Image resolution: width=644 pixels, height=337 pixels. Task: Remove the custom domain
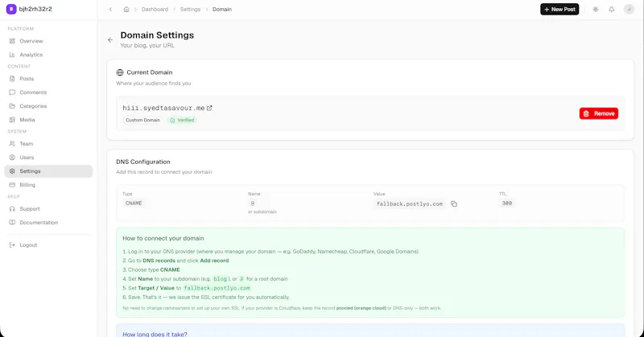coord(598,113)
